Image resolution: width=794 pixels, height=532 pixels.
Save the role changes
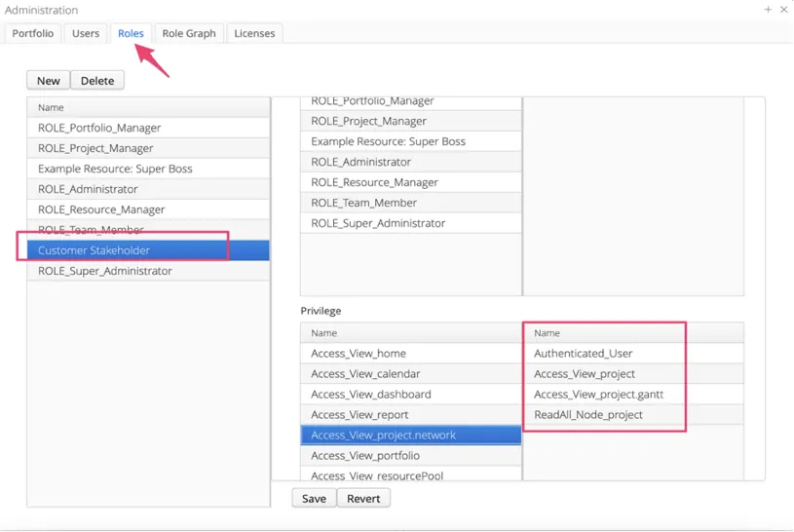314,499
